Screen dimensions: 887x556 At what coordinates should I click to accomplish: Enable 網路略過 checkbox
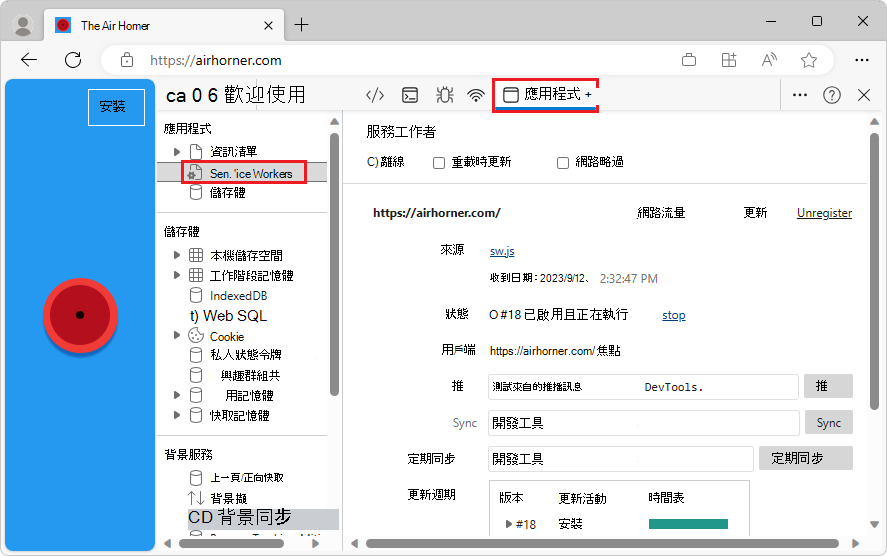(x=563, y=163)
